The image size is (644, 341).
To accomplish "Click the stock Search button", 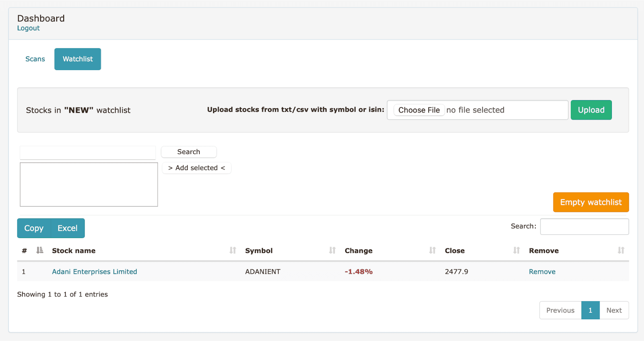I will pos(188,152).
